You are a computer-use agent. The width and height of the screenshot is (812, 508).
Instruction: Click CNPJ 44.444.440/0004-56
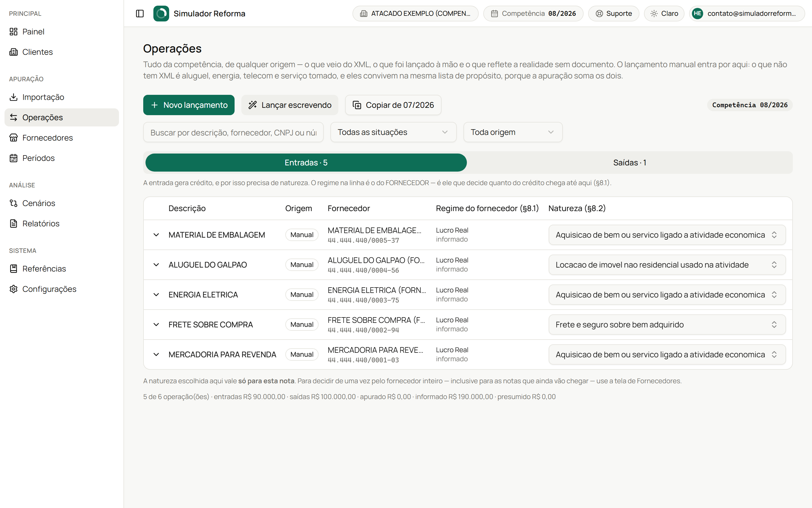tap(363, 270)
